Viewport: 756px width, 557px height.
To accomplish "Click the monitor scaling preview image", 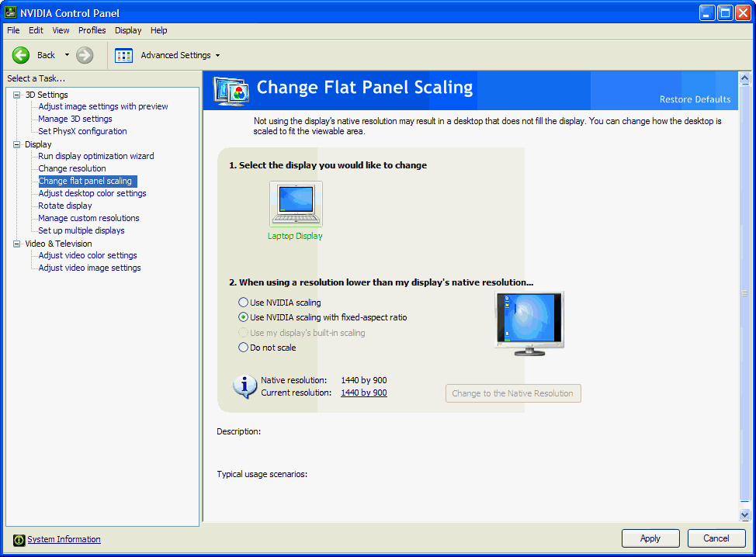I will [529, 323].
